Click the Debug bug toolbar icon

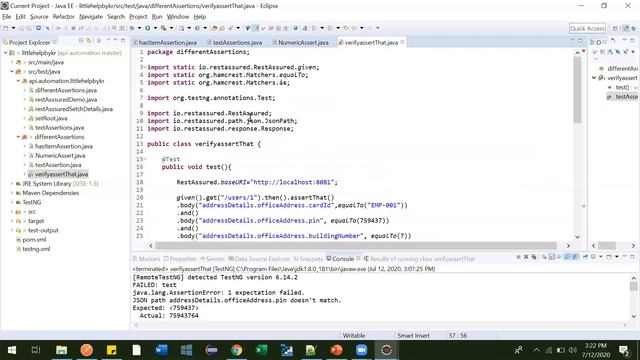(x=132, y=28)
